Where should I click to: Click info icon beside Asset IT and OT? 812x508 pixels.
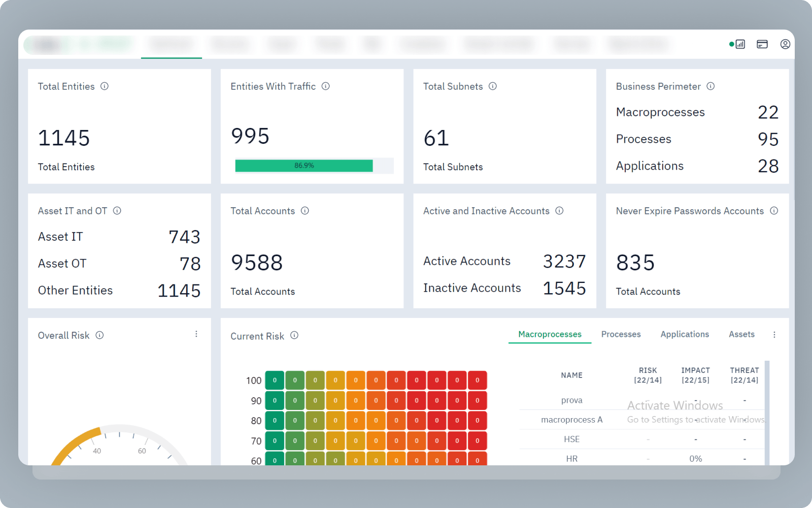[117, 211]
